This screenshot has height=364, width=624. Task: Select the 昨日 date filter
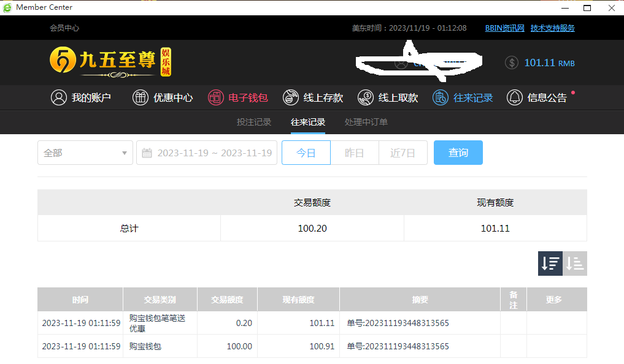pyautogui.click(x=355, y=153)
